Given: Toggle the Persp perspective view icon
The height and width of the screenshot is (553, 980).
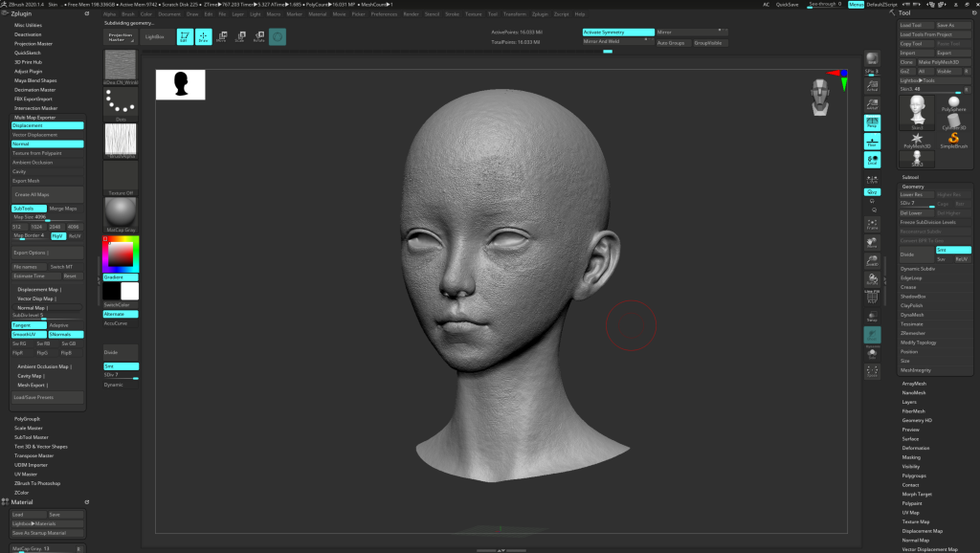Looking at the screenshot, I should click(872, 123).
